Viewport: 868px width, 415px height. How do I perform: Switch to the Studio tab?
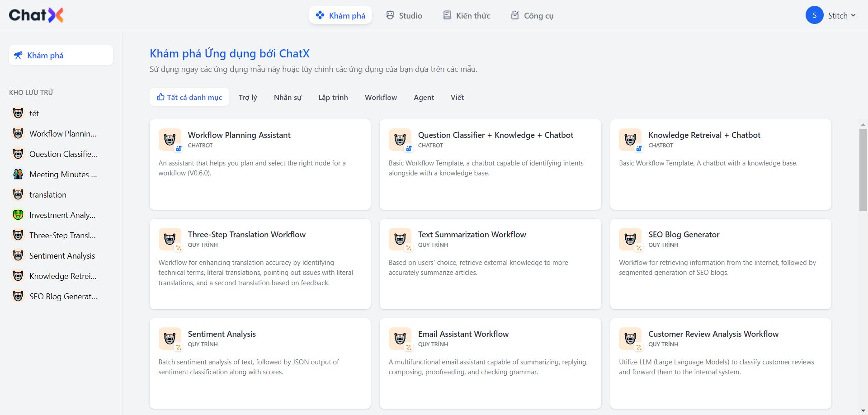[x=404, y=15]
